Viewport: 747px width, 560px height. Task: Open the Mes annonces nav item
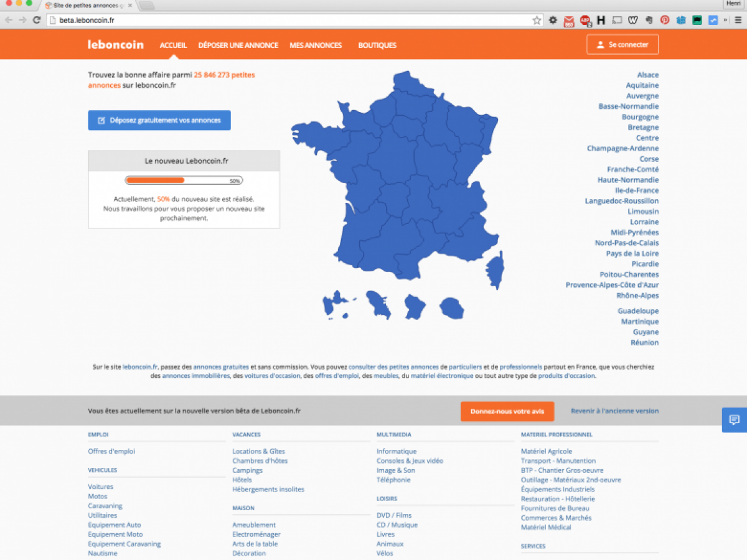click(316, 45)
